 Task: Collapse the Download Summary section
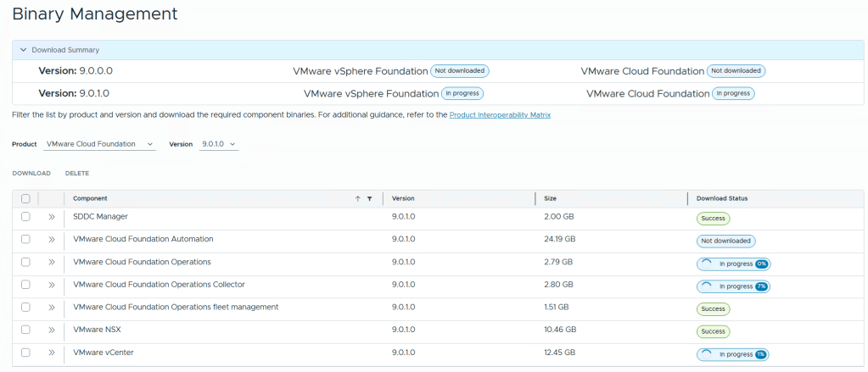pyautogui.click(x=24, y=50)
